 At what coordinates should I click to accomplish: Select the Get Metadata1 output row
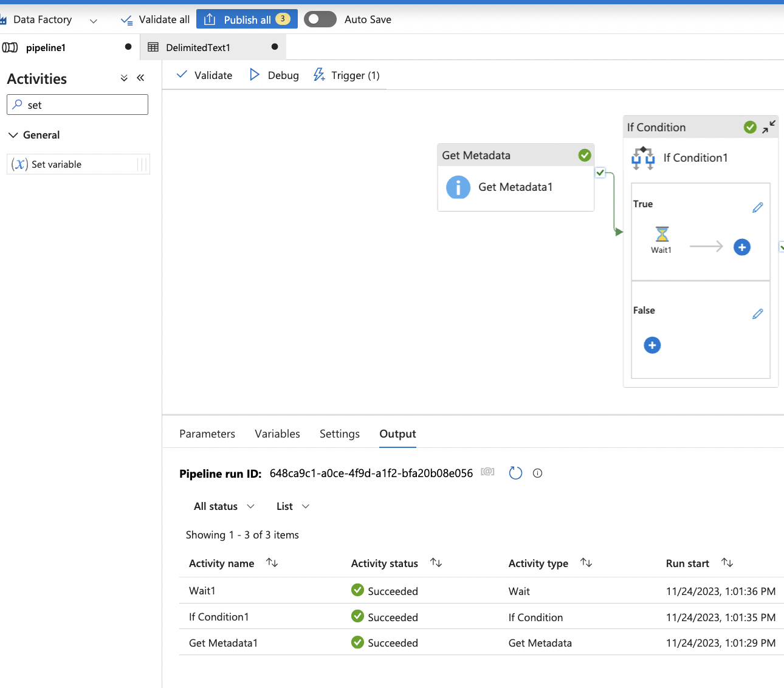click(x=481, y=642)
